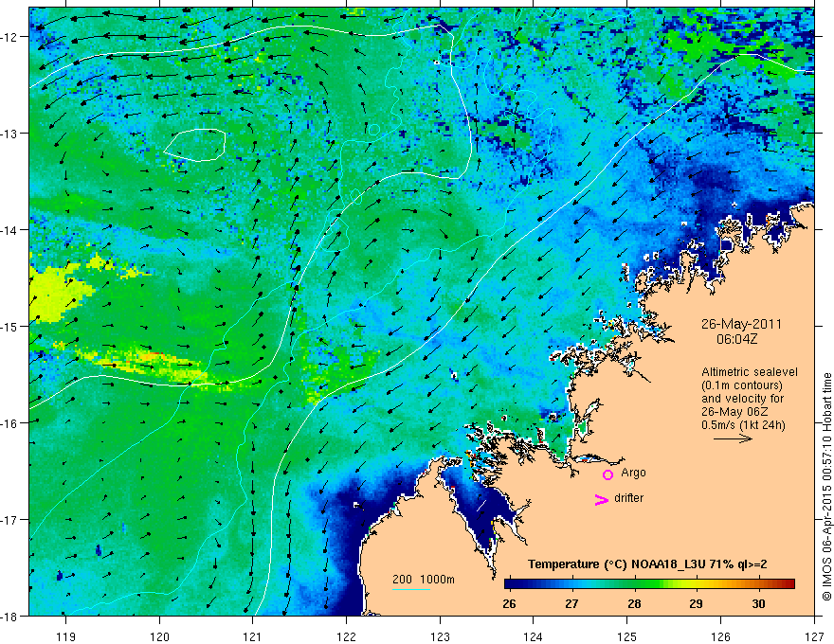The width and height of the screenshot is (834, 644).
Task: Click the latitude axis label -16
Action: (9, 423)
